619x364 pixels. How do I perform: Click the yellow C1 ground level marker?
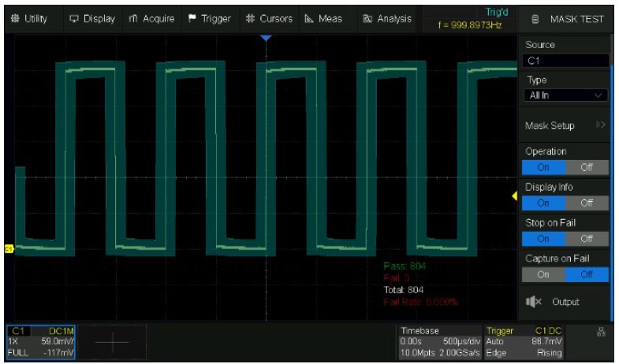pos(9,249)
